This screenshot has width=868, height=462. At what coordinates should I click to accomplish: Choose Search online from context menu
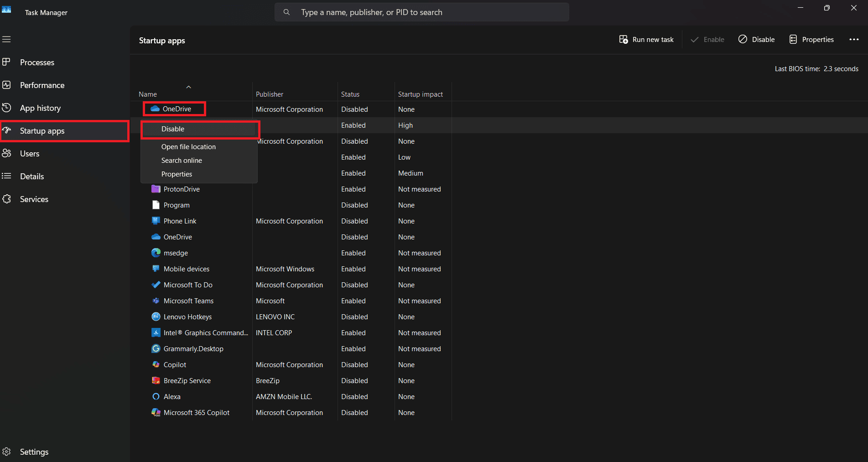tap(182, 161)
